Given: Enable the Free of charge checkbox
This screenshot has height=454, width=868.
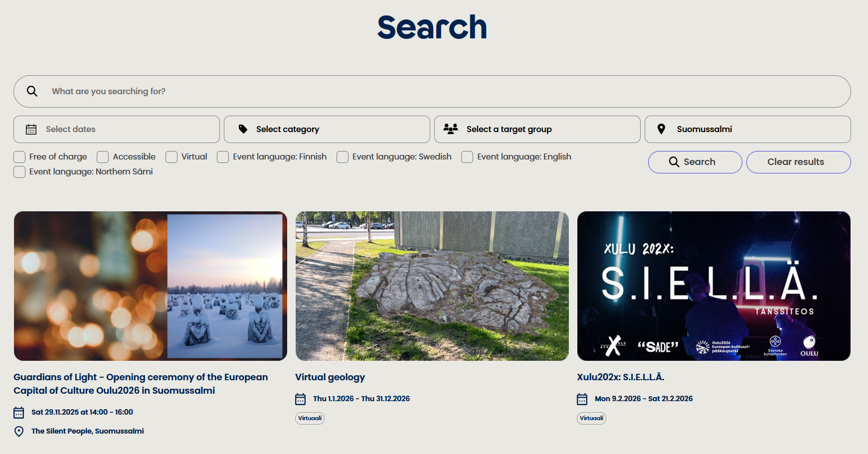Looking at the screenshot, I should click(x=19, y=157).
